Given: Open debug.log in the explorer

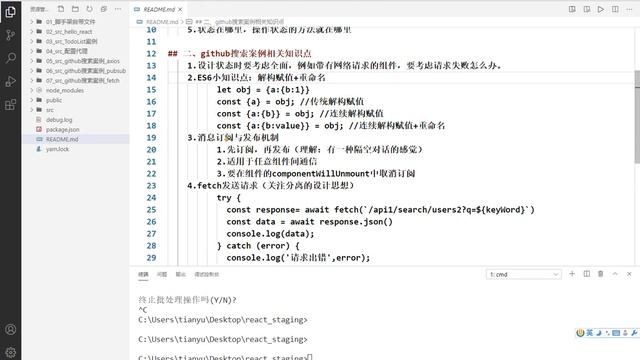Looking at the screenshot, I should [76, 120].
